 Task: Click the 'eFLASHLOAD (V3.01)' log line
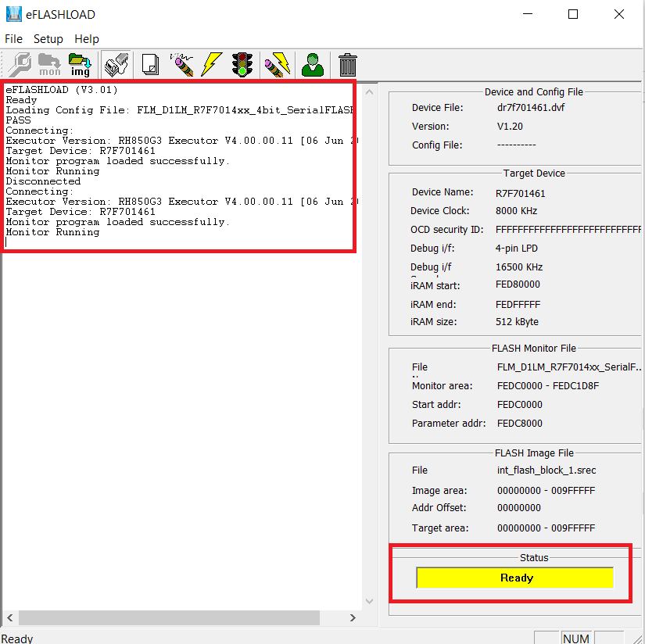62,90
